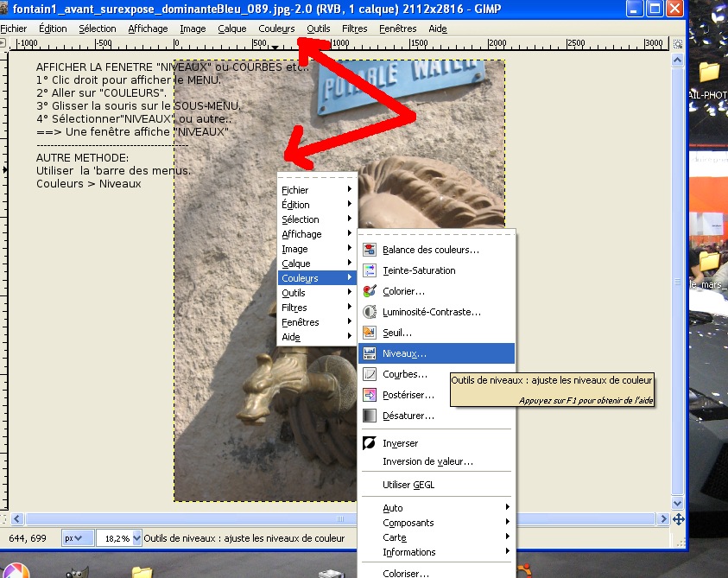Click the Luminosité-Contraste icon
The width and height of the screenshot is (728, 578).
(370, 312)
